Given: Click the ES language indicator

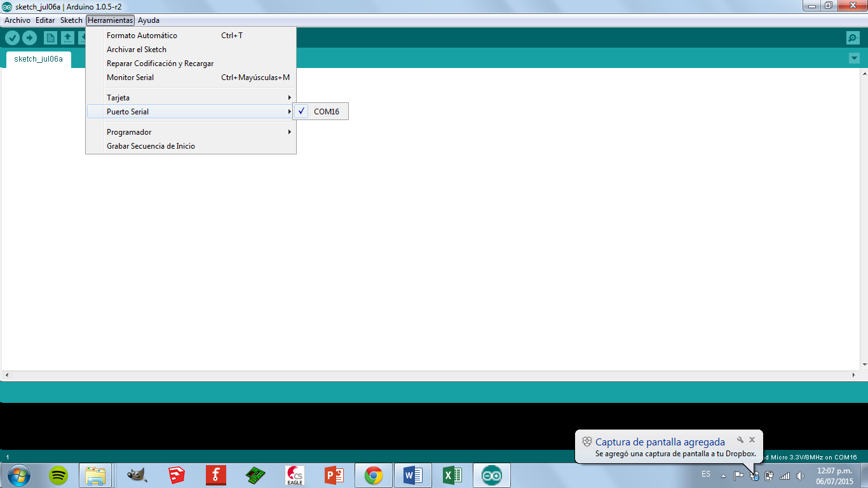Looking at the screenshot, I should (x=706, y=474).
